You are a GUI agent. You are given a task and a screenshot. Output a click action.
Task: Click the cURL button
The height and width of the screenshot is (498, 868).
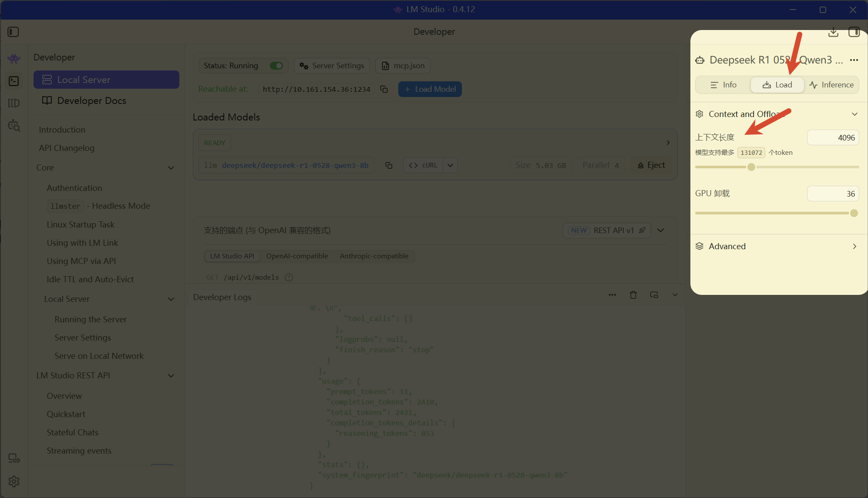click(x=423, y=165)
